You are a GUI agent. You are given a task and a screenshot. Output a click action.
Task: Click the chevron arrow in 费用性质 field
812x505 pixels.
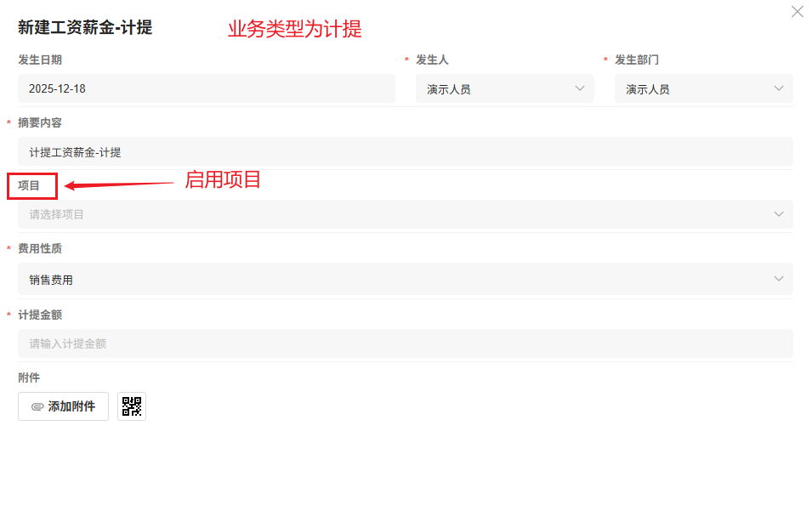779,279
